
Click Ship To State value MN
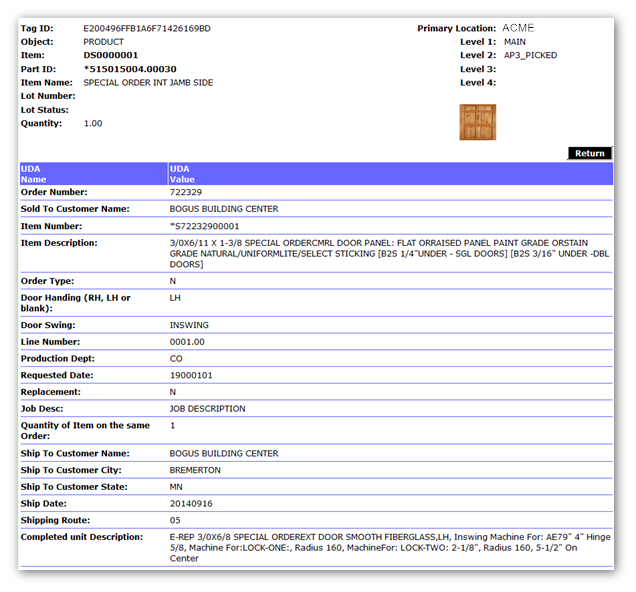[x=176, y=487]
